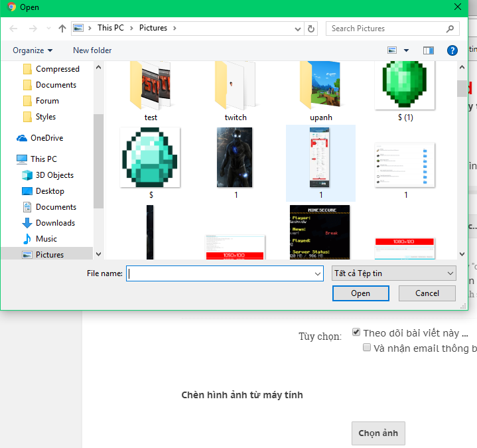Select Compressed folder in the sidebar
This screenshot has width=477, height=448.
[51, 69]
